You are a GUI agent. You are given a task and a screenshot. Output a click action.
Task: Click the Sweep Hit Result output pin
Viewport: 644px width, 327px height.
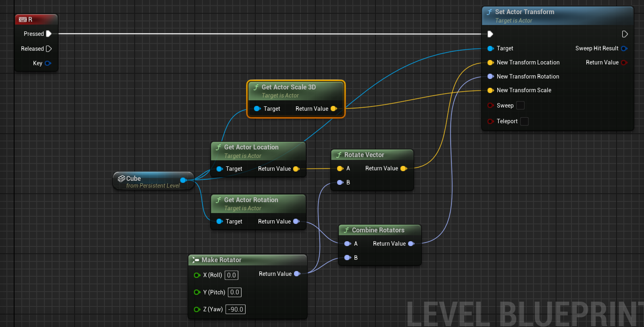pyautogui.click(x=624, y=48)
